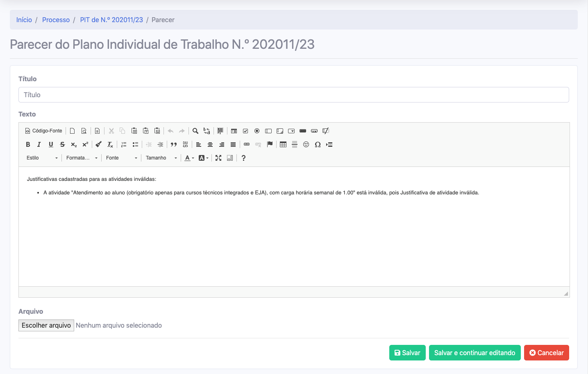
Task: Insert a block quote
Action: click(174, 144)
